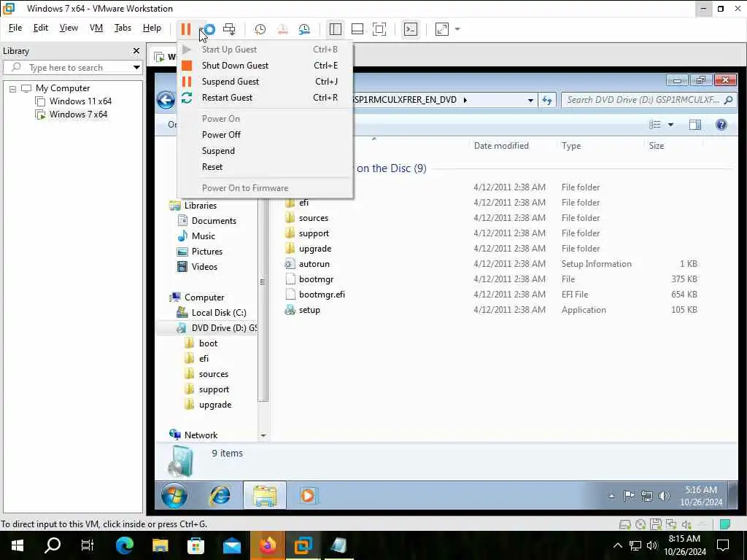Click Action Center flag in guest tray

click(x=629, y=496)
